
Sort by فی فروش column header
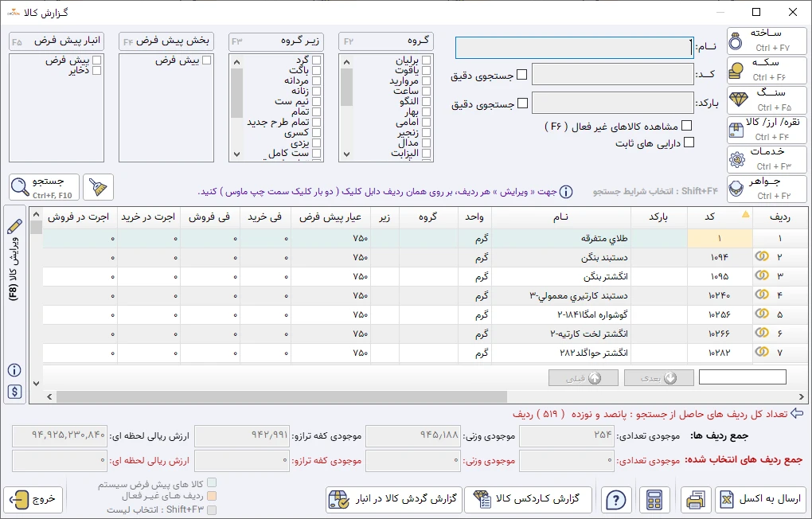(209, 217)
